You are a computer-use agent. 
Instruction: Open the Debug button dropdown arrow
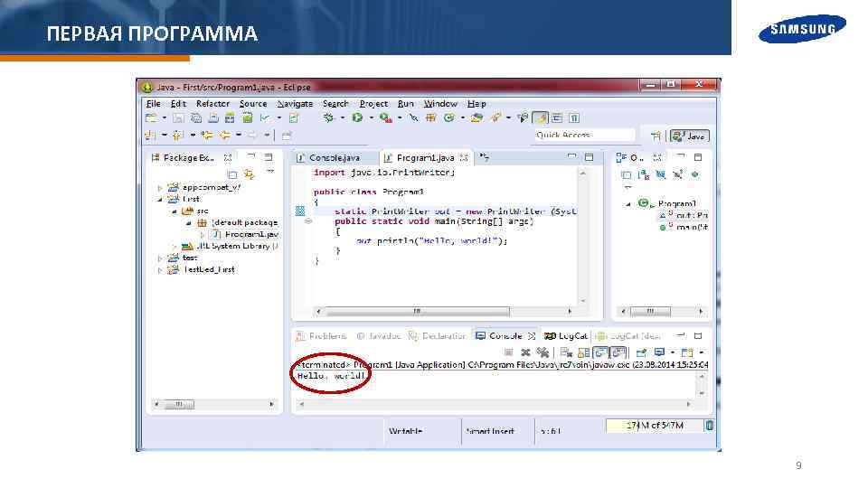342,117
